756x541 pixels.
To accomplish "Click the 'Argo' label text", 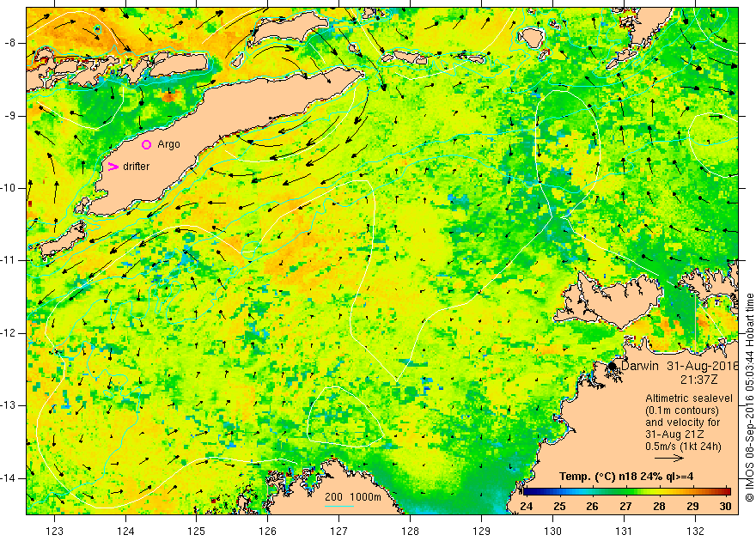I will pyautogui.click(x=168, y=144).
